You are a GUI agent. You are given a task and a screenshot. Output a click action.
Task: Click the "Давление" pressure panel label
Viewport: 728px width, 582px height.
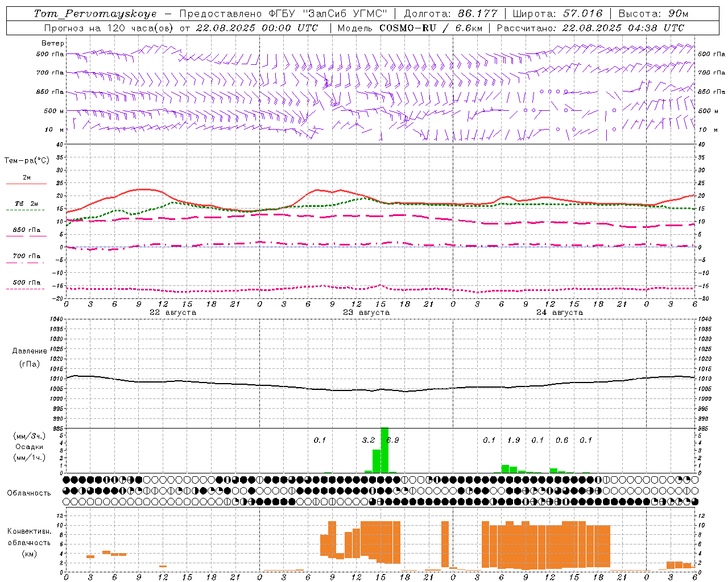pos(30,351)
